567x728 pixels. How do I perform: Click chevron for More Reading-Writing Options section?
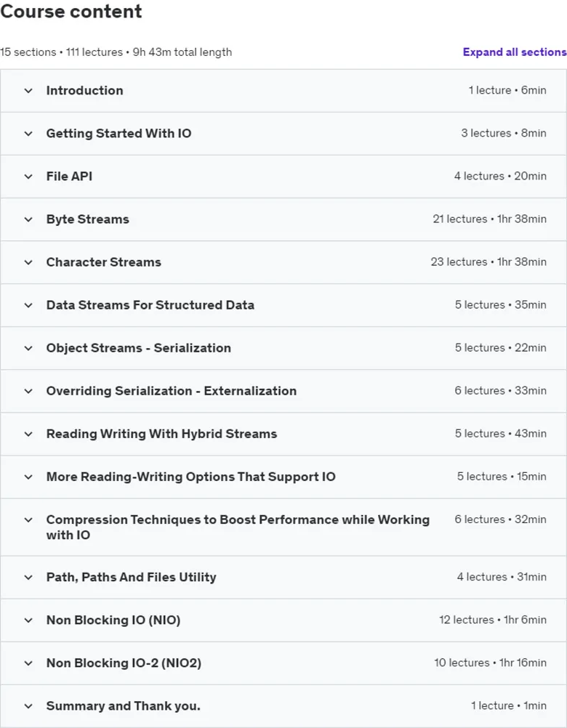tap(28, 477)
